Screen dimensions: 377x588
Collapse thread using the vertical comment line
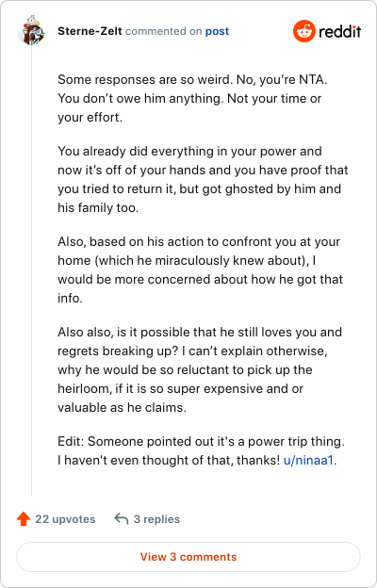pyautogui.click(x=31, y=270)
